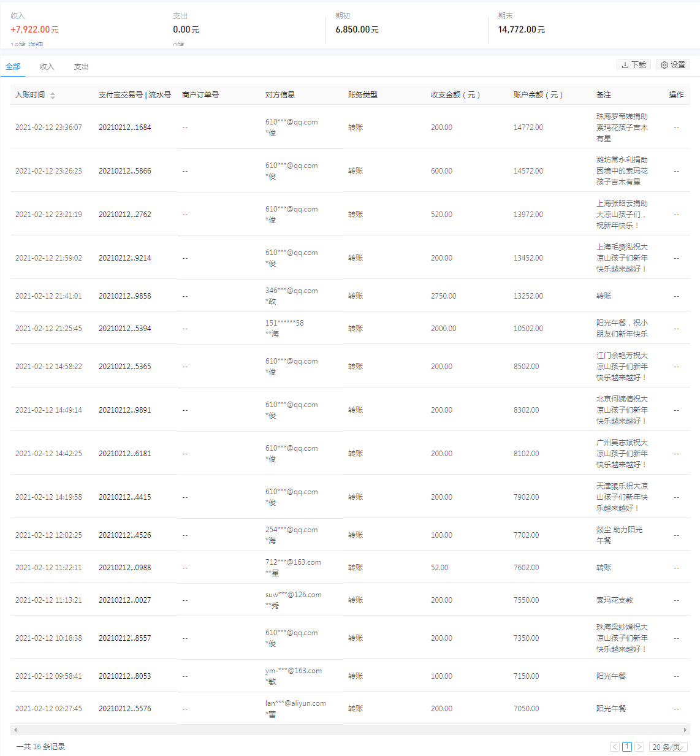
Task: Expand the 20 条/页 page size dropdown
Action: click(x=668, y=747)
